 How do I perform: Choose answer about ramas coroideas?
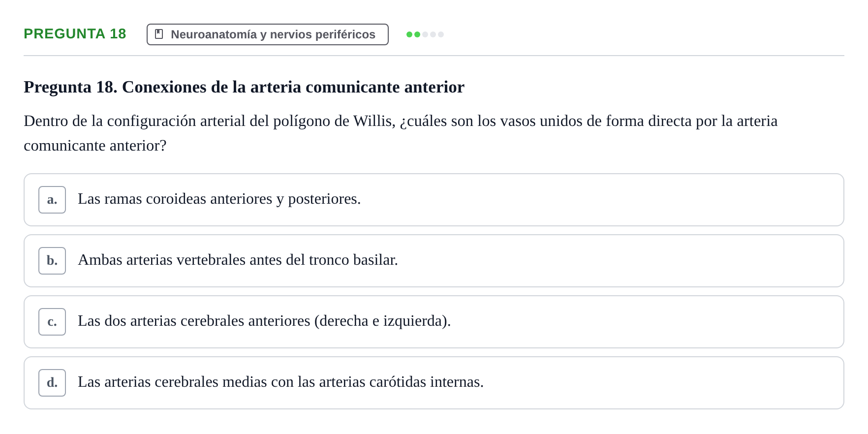point(434,200)
